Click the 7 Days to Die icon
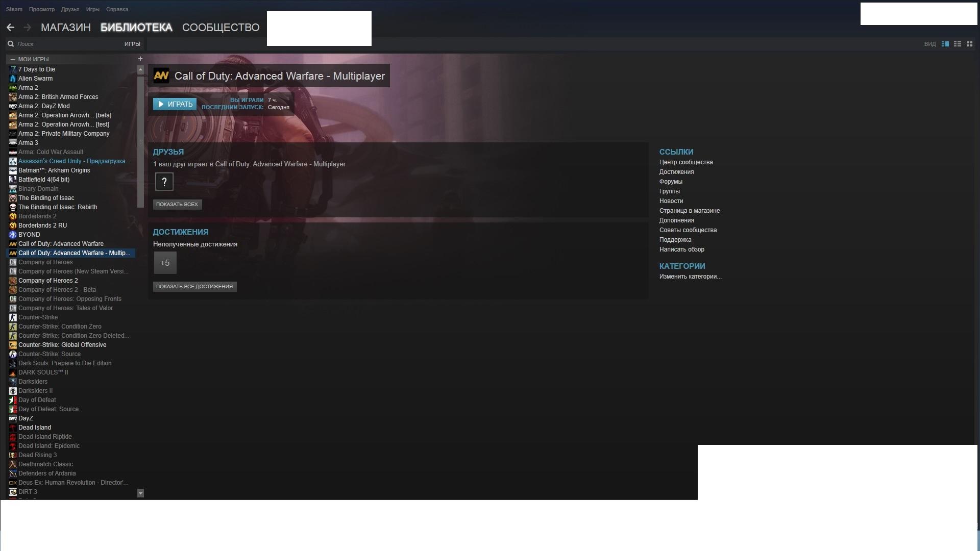This screenshot has width=980, height=551. [13, 69]
